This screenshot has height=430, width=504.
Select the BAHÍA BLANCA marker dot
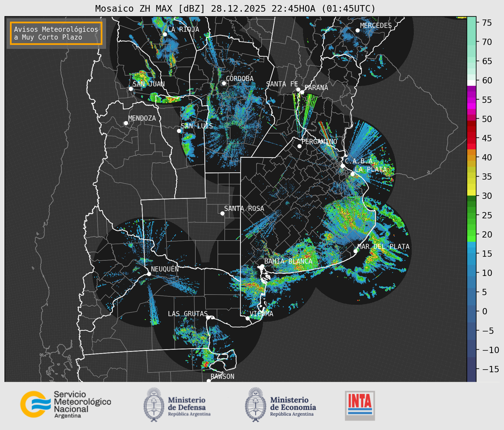[x=262, y=266]
